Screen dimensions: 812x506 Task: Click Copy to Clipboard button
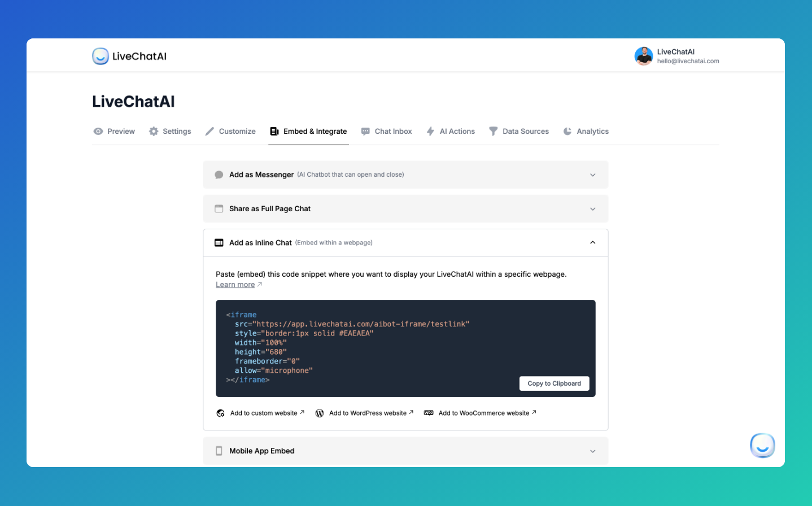coord(554,383)
